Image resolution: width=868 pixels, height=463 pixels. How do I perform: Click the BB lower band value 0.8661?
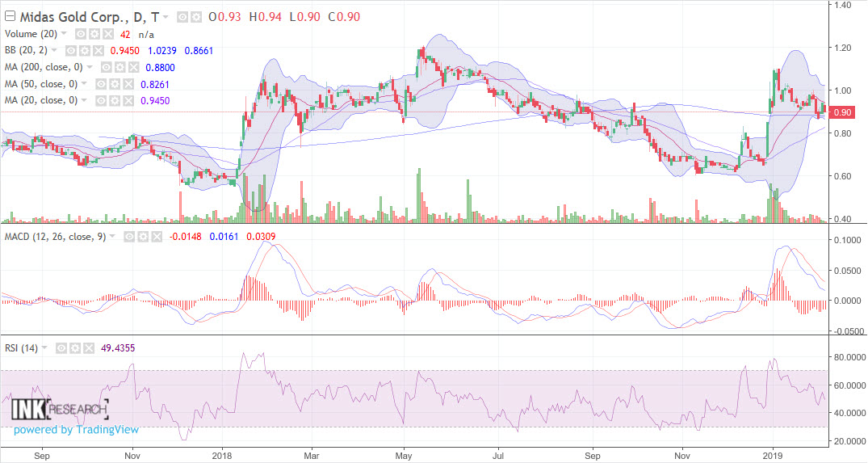[199, 51]
